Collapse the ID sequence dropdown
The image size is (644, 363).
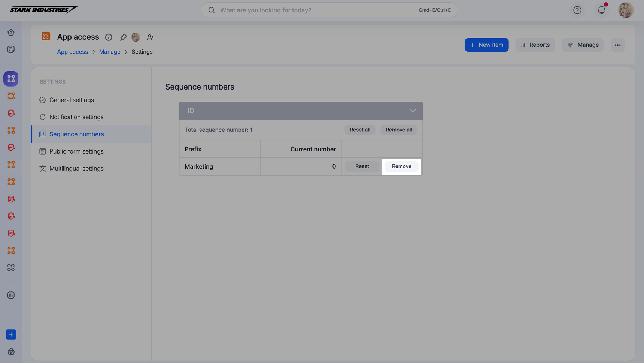(413, 111)
